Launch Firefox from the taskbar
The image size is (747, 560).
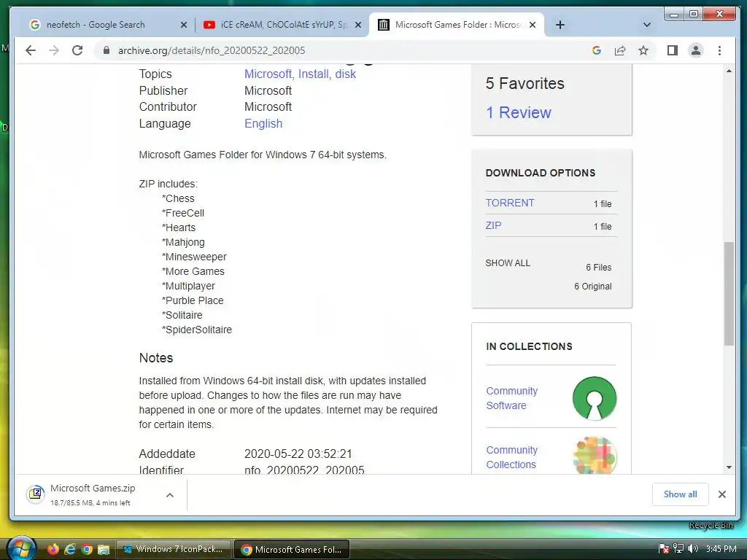53,549
